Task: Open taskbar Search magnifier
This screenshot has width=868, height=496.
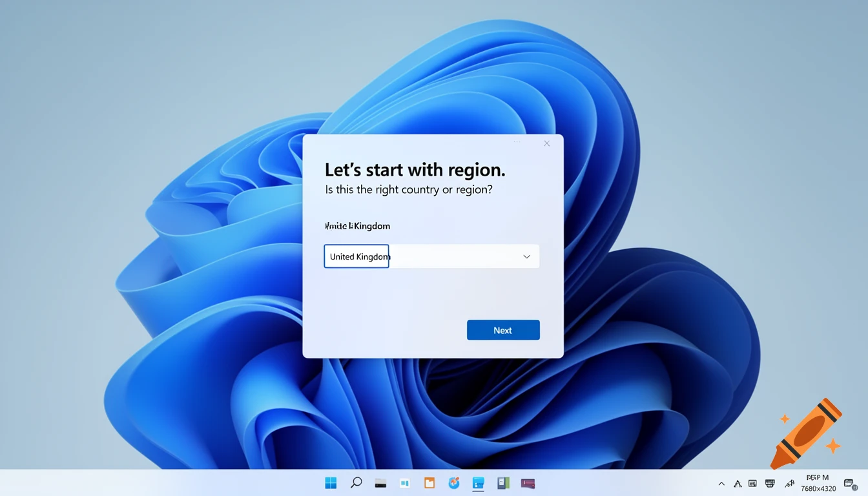Action: pyautogui.click(x=356, y=482)
